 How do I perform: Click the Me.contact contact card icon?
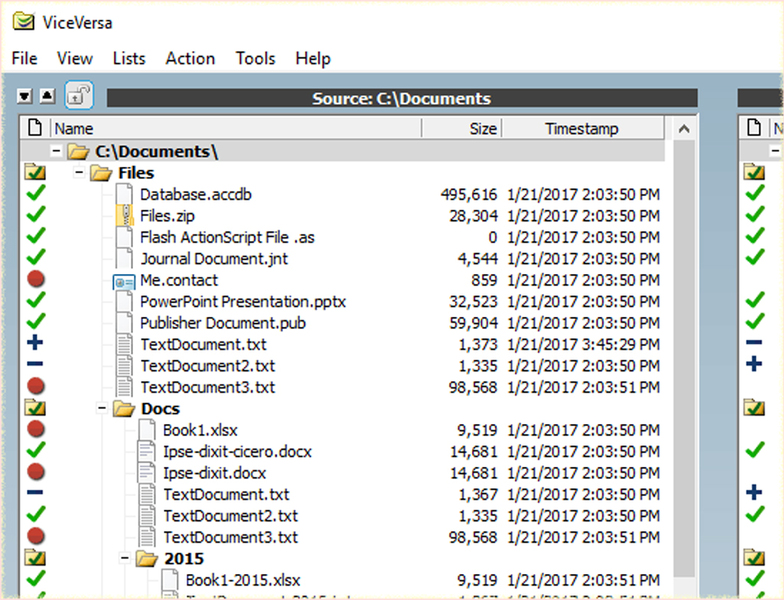124,282
